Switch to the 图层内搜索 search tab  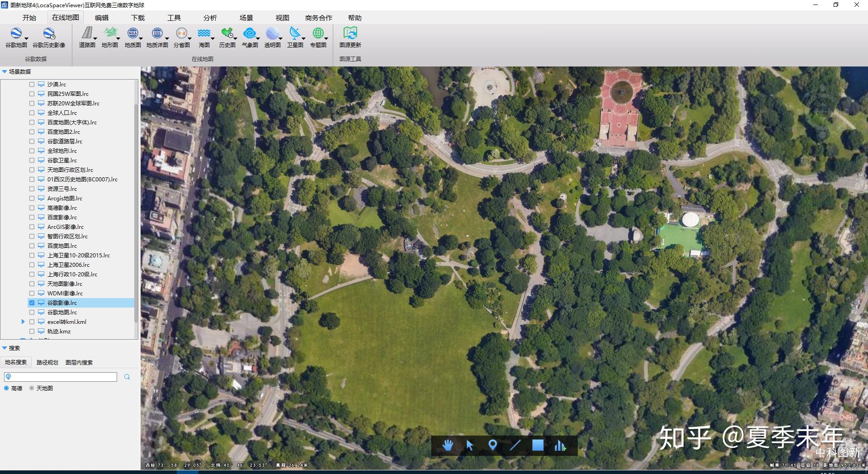pos(79,362)
